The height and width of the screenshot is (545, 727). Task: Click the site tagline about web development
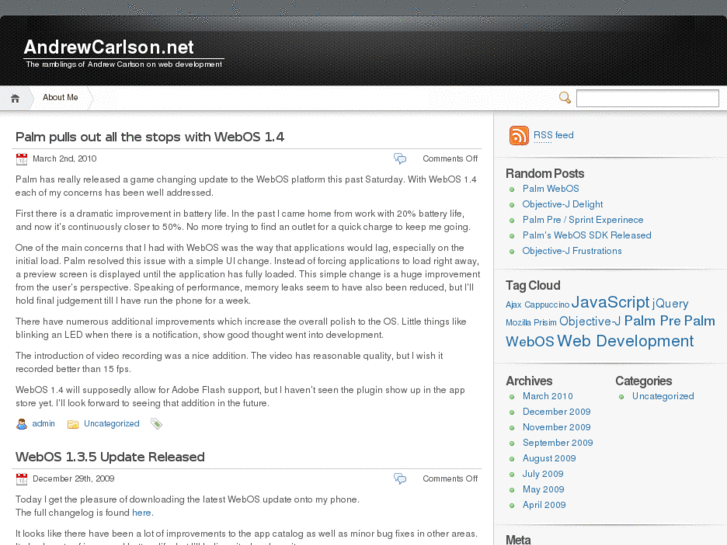point(124,64)
